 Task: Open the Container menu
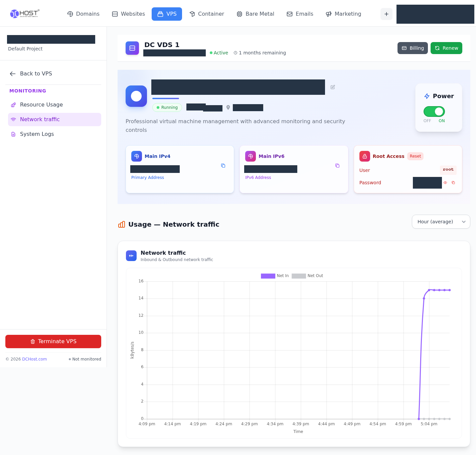[206, 14]
